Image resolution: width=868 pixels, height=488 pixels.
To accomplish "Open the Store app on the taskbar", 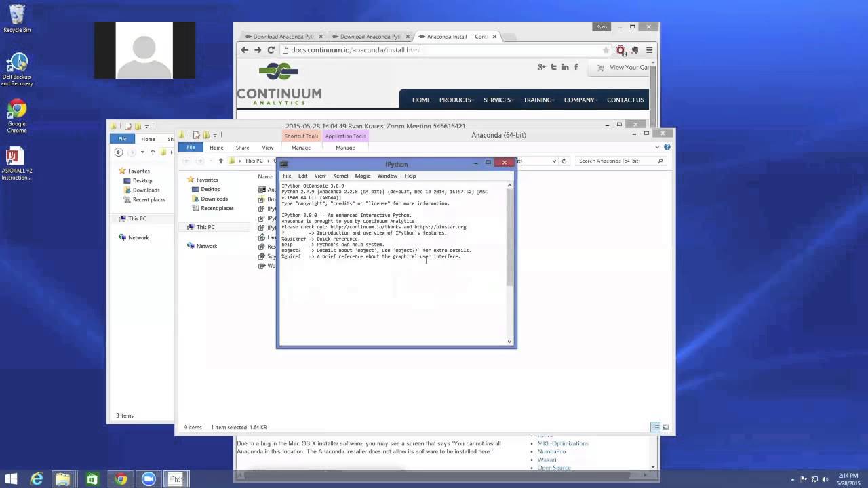I will coord(92,479).
